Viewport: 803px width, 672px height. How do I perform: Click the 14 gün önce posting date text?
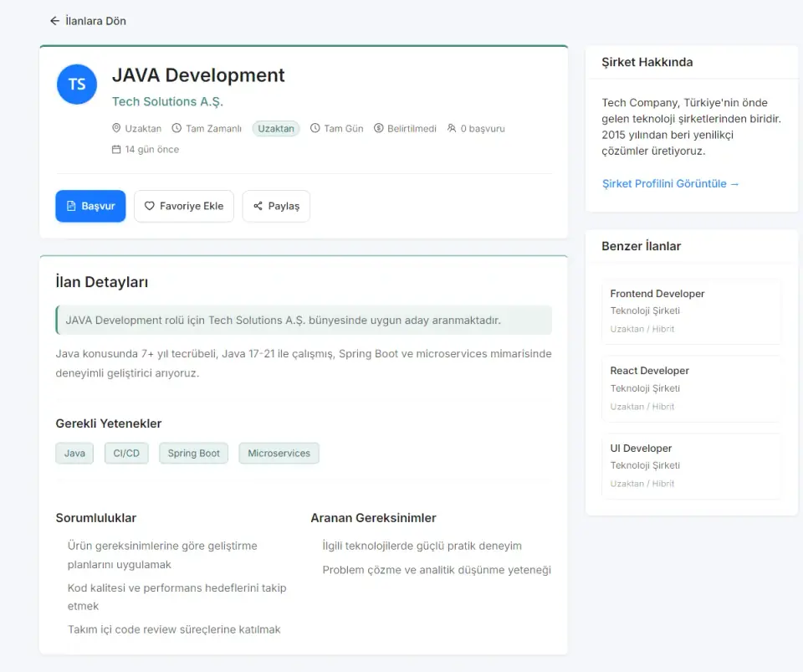click(152, 149)
